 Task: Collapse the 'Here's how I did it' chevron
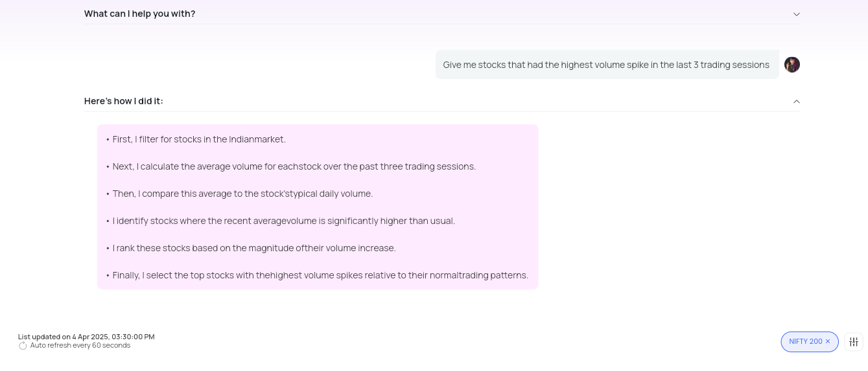(x=796, y=101)
